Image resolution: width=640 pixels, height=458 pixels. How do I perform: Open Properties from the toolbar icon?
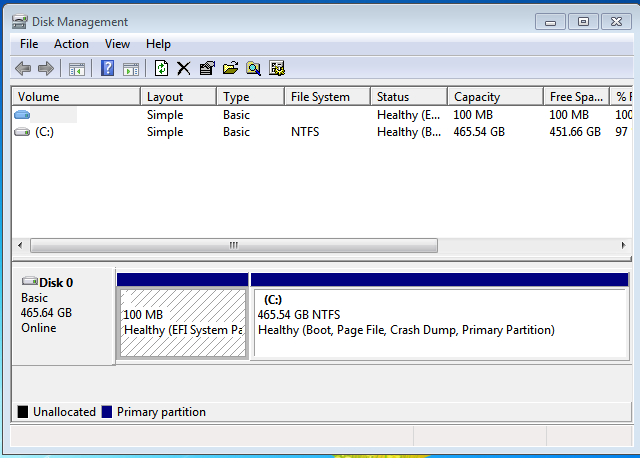click(207, 68)
